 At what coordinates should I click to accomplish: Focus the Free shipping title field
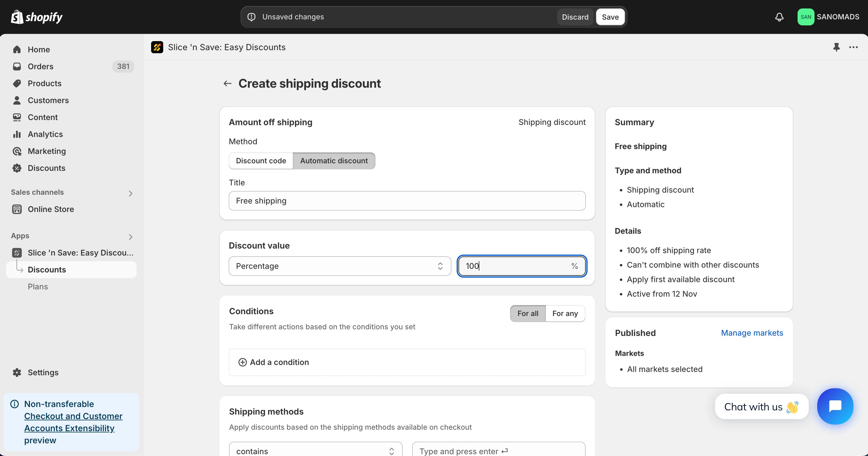(407, 201)
